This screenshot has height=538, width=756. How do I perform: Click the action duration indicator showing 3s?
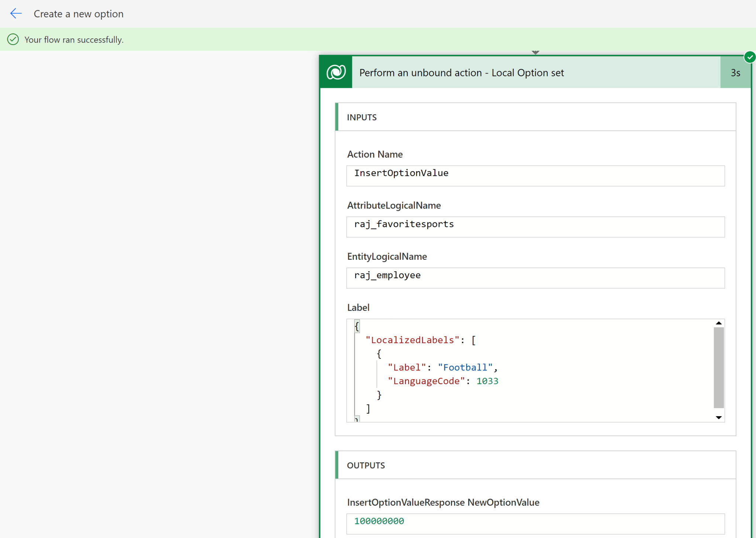click(x=735, y=73)
